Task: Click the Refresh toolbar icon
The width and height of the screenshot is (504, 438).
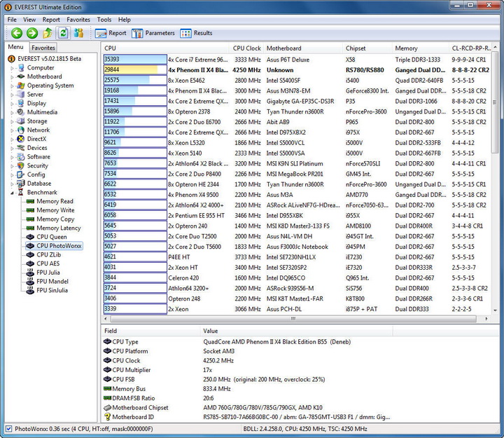Action: point(63,33)
